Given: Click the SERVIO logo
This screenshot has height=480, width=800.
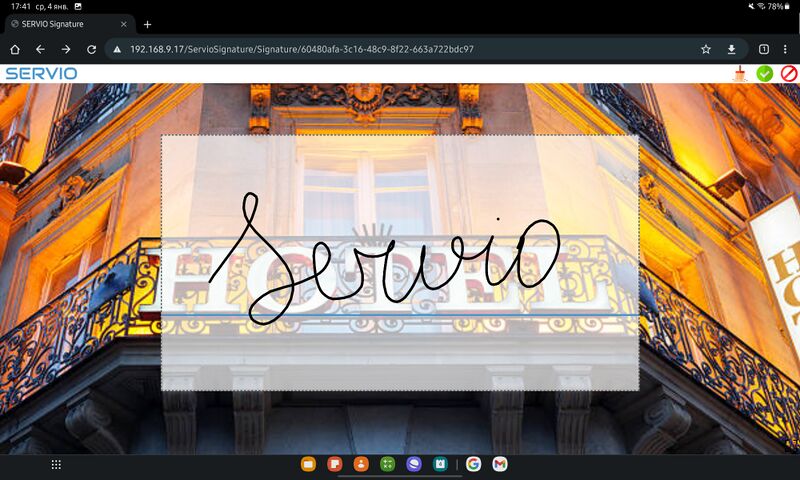Looking at the screenshot, I should coord(41,73).
